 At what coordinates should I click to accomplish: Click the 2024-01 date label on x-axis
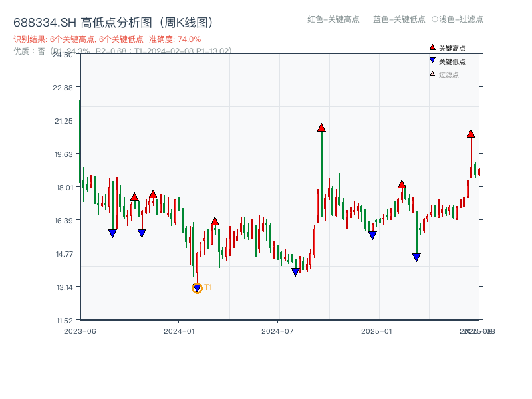click(178, 329)
